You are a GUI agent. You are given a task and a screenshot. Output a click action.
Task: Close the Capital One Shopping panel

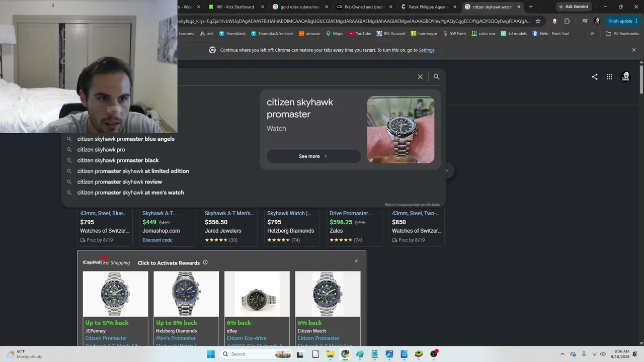pos(356,261)
